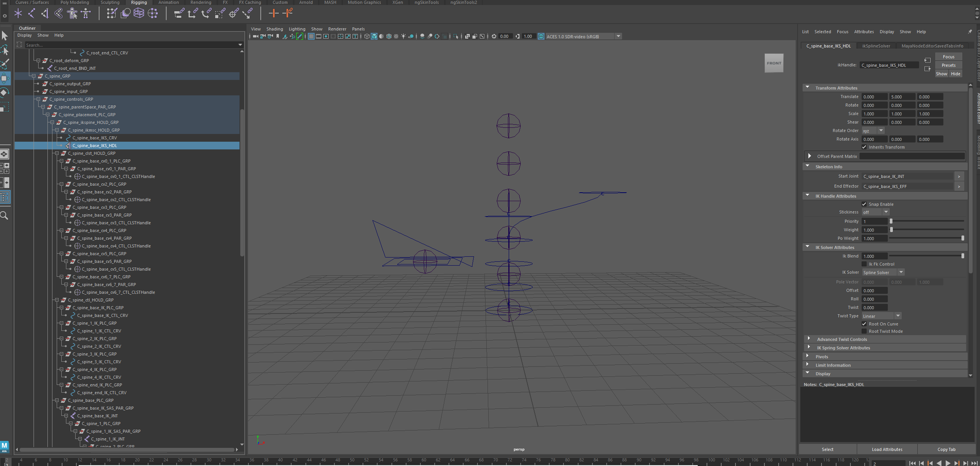Disable the Inherits Transform checkbox

coord(864,147)
